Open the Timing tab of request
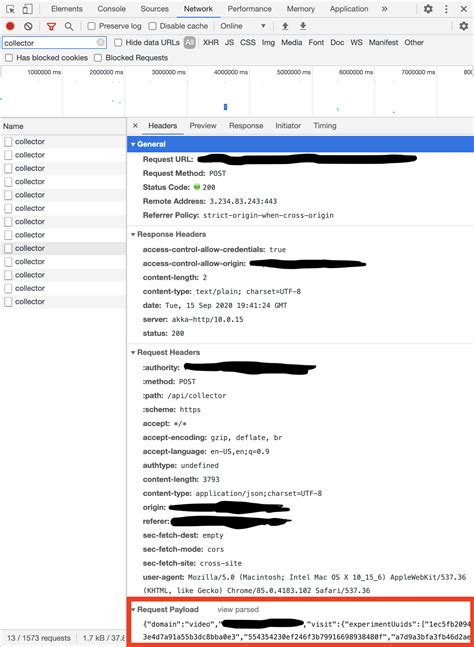This screenshot has height=647, width=474. click(325, 125)
